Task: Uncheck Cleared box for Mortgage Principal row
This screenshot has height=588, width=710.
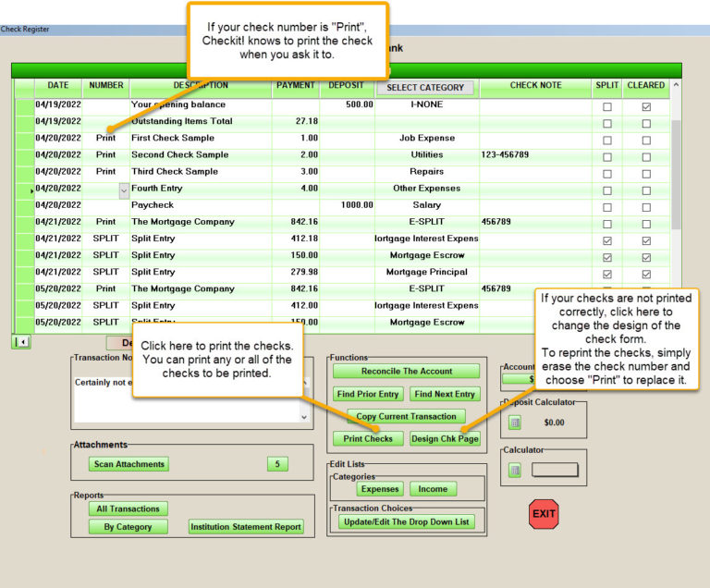Action: point(646,273)
